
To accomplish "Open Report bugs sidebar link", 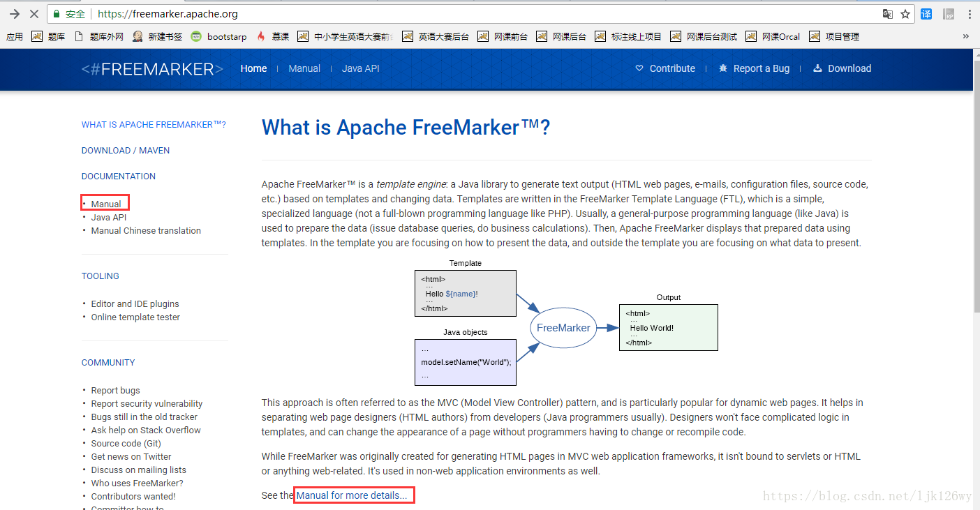I will pyautogui.click(x=115, y=391).
